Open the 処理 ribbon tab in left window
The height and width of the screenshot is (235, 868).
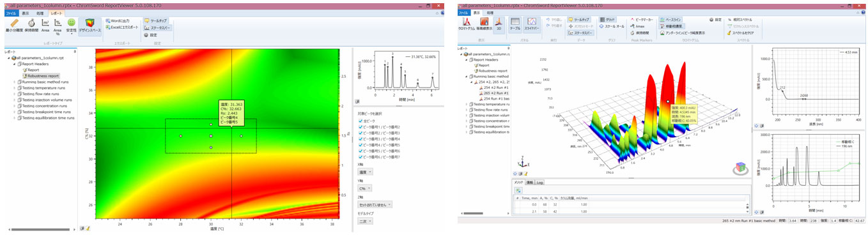coord(40,12)
